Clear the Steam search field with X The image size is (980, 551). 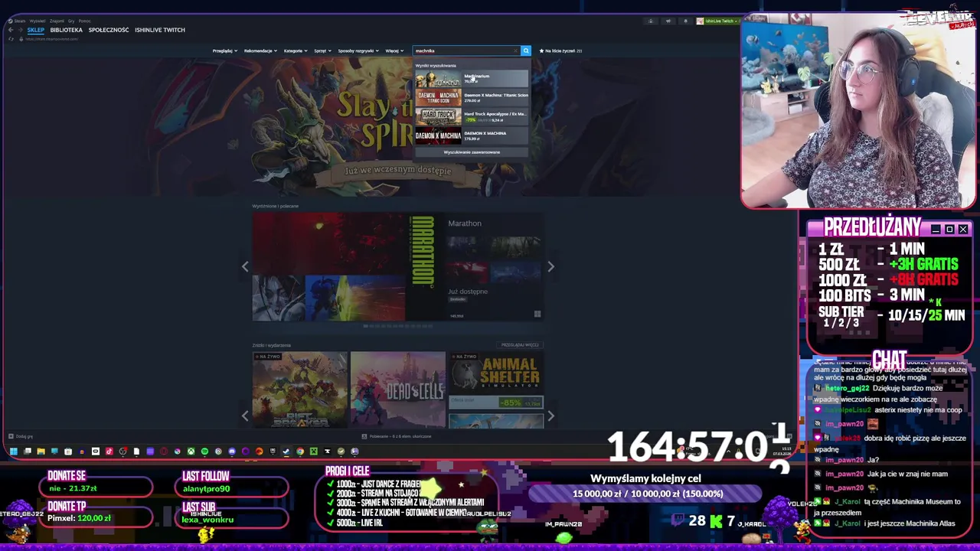tap(515, 51)
